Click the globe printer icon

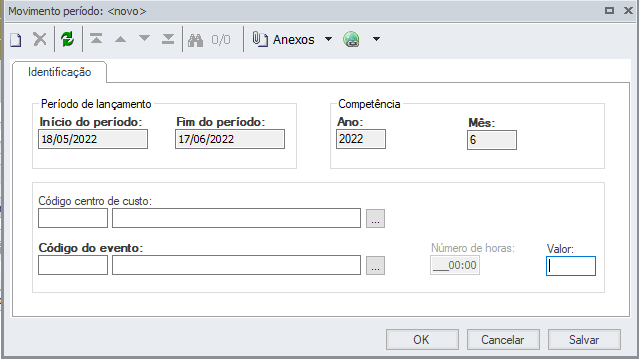tap(351, 40)
